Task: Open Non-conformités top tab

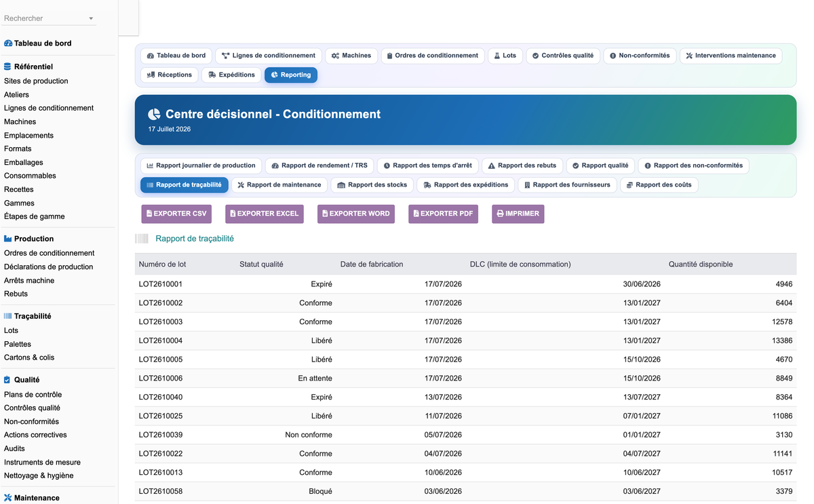Action: coord(640,56)
